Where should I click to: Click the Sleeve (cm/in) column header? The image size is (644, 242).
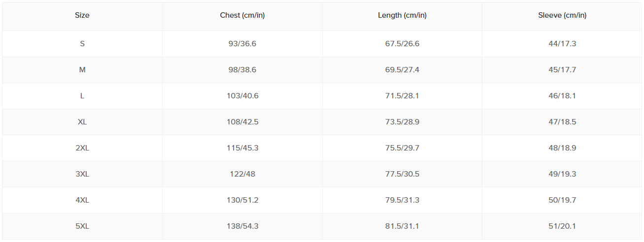(x=562, y=15)
